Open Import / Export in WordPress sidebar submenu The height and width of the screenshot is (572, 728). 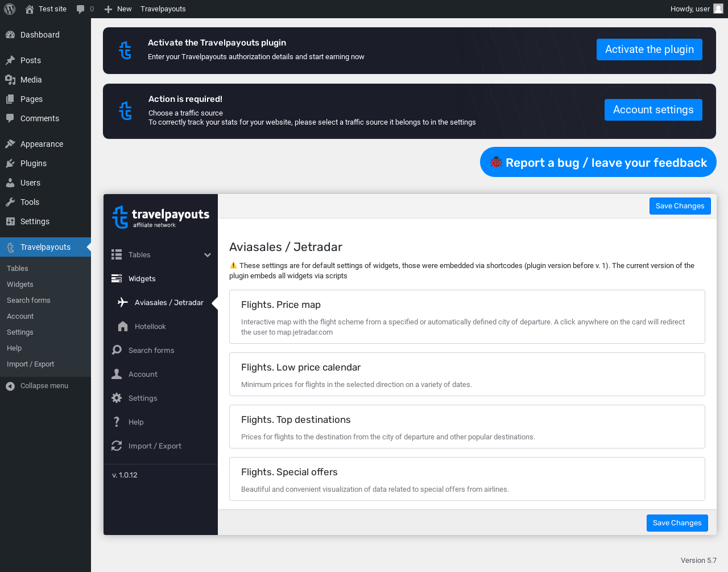tap(31, 364)
